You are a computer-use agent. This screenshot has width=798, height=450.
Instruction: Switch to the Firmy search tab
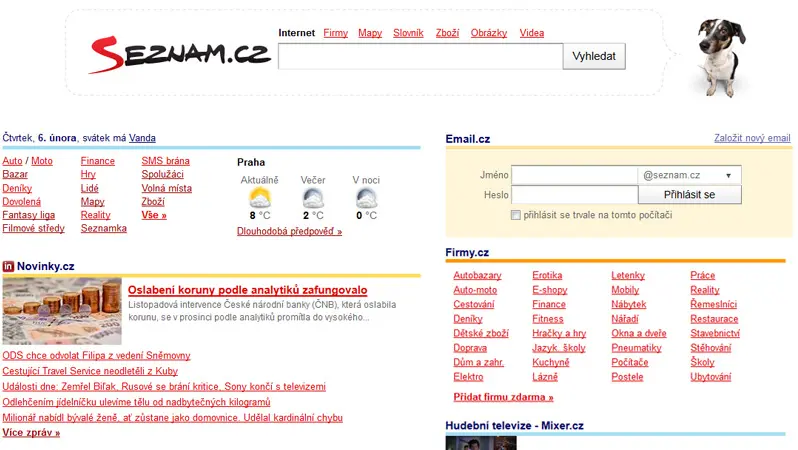(335, 33)
